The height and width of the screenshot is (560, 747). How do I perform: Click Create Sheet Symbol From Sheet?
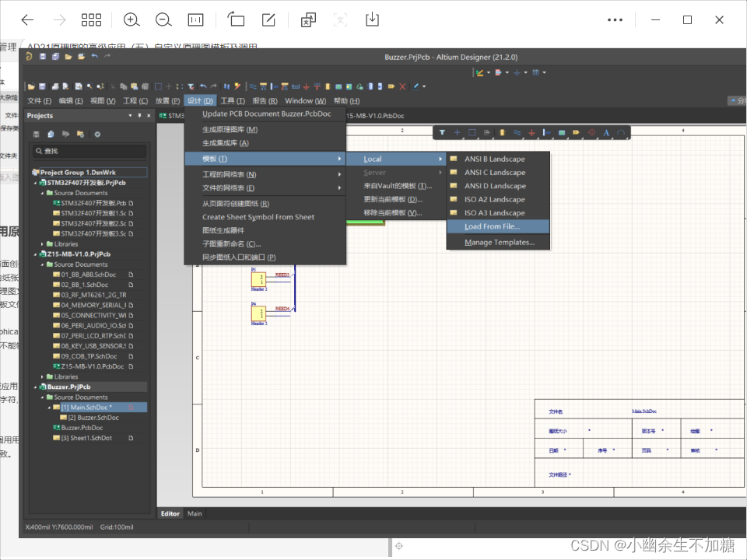pos(265,217)
